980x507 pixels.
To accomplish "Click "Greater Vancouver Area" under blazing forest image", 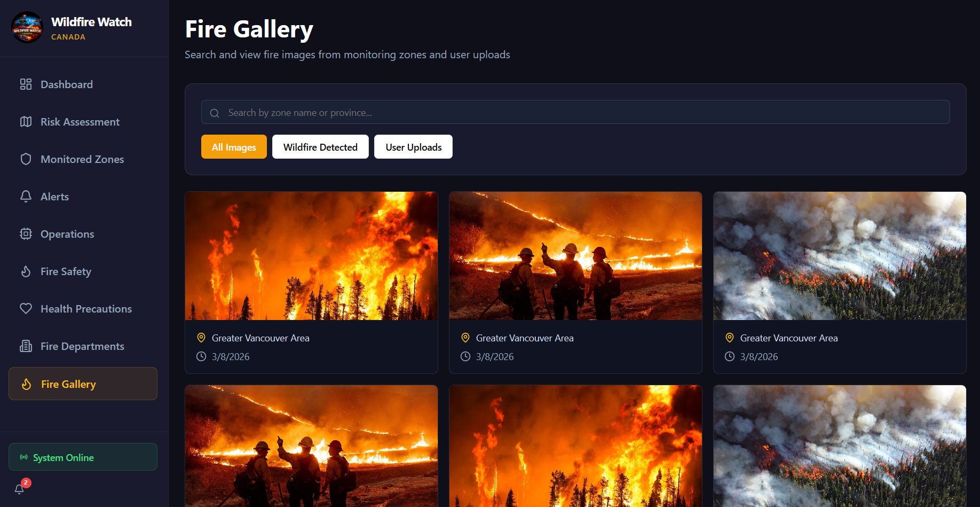I will (260, 338).
